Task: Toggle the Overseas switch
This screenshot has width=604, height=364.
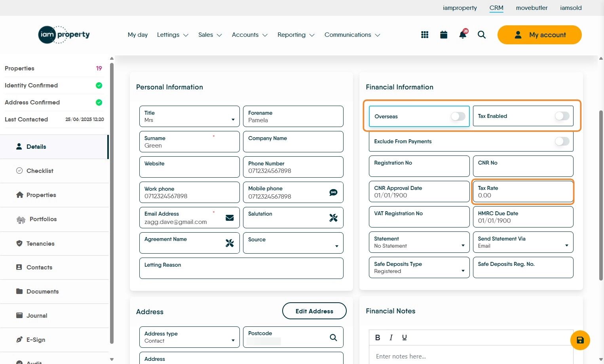Action: (458, 116)
